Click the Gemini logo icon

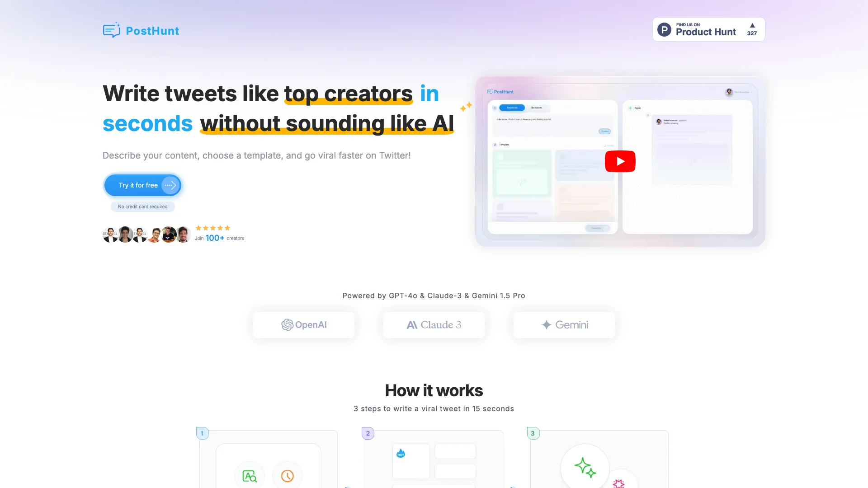[x=546, y=324]
